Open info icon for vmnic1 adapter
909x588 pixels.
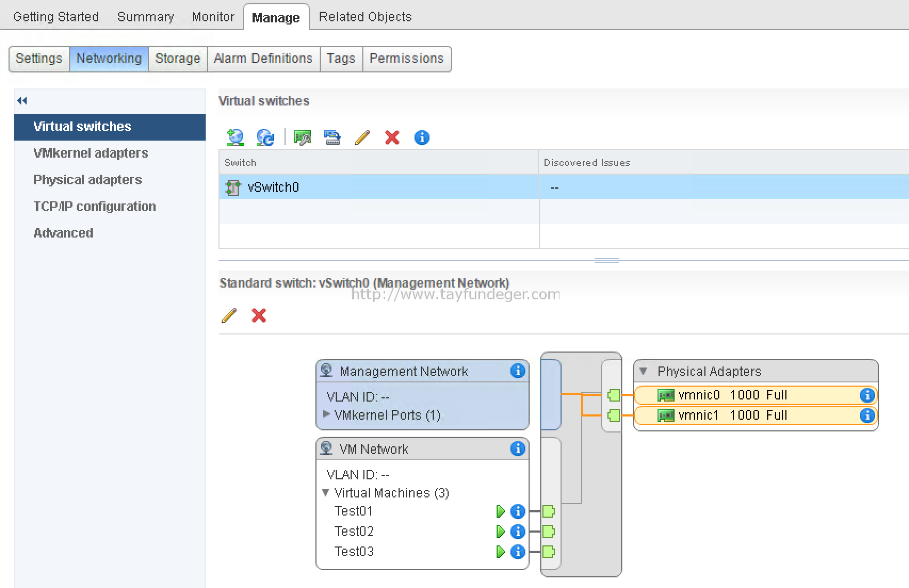pos(867,415)
